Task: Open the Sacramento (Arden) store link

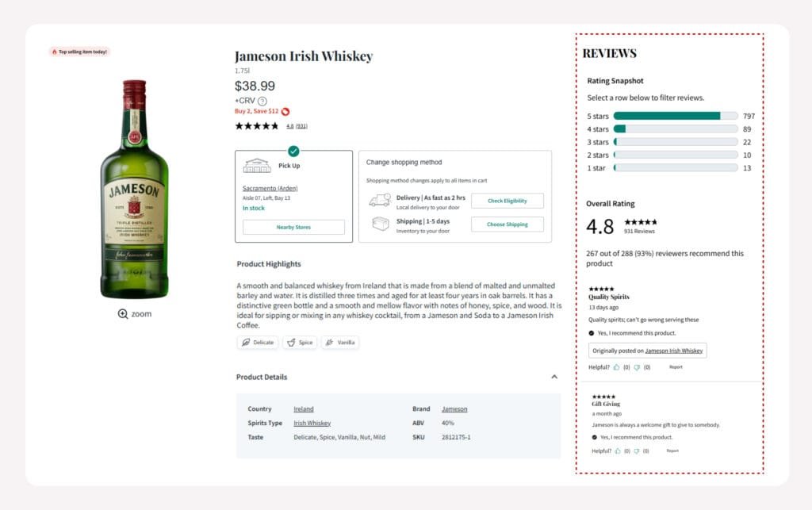Action: [270, 188]
